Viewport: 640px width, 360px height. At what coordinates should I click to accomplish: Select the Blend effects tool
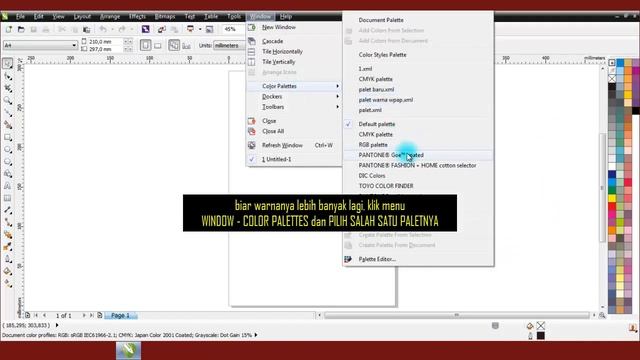(8, 235)
